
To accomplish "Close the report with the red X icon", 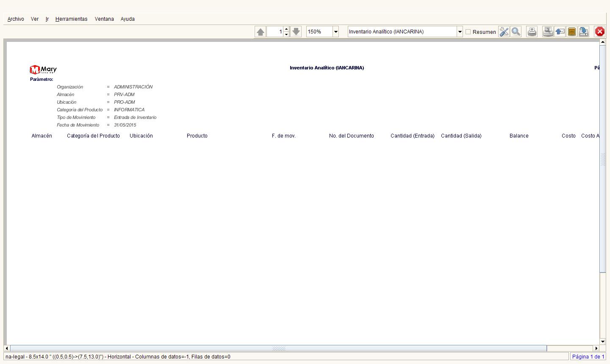I will click(x=600, y=32).
